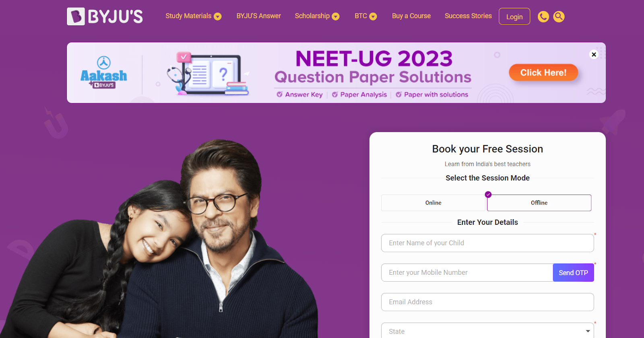Click the Login button

pyautogui.click(x=514, y=17)
